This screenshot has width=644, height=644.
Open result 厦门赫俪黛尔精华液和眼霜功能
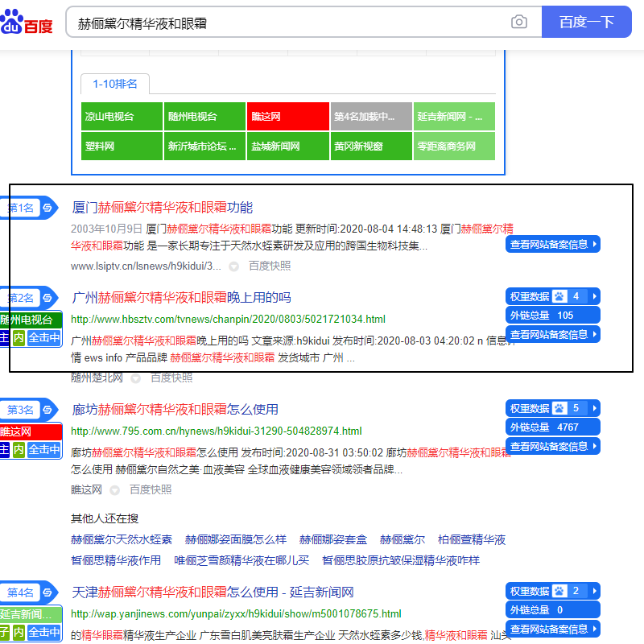click(163, 208)
